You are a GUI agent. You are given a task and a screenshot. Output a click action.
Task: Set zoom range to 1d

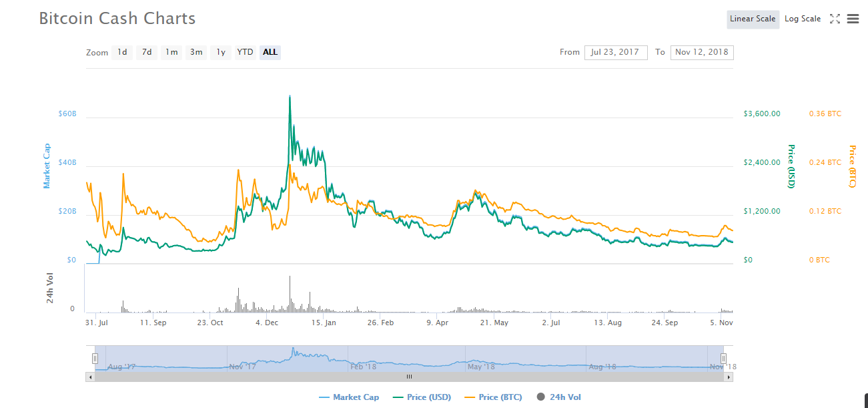click(x=122, y=52)
